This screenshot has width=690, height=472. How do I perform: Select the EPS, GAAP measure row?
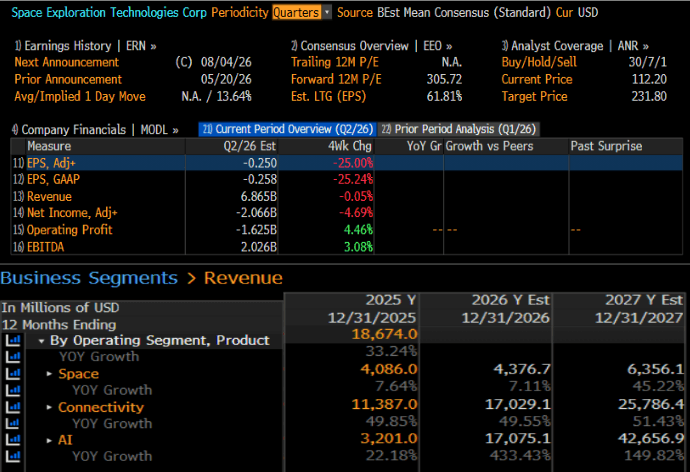click(x=347, y=179)
